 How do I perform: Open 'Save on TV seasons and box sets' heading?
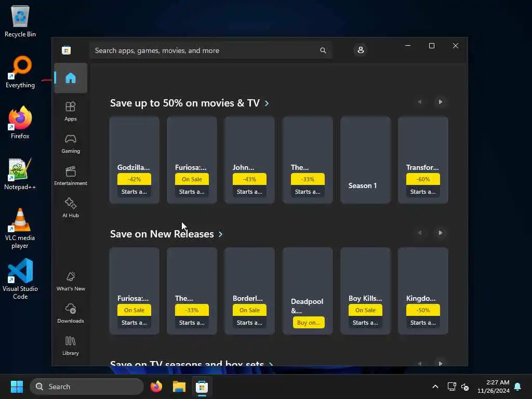tap(192, 363)
